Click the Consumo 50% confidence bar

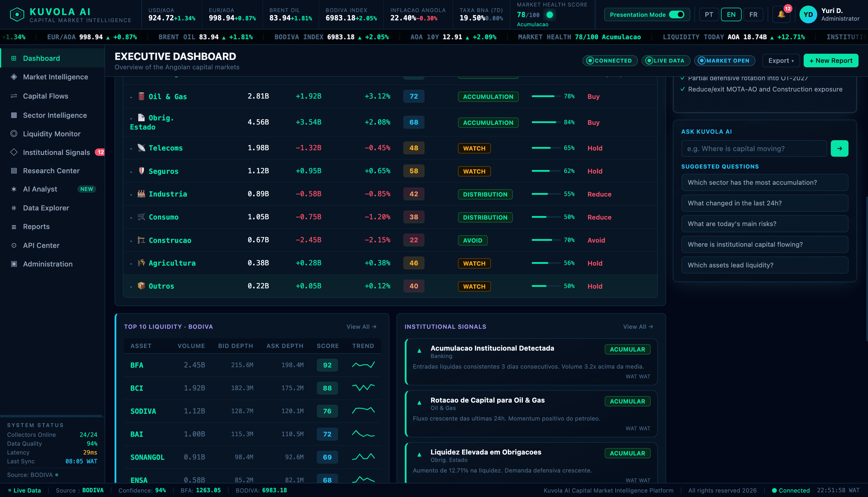(546, 217)
